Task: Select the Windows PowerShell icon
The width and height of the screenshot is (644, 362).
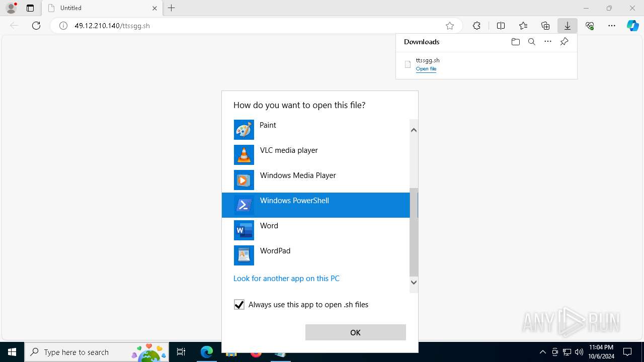Action: pyautogui.click(x=244, y=205)
